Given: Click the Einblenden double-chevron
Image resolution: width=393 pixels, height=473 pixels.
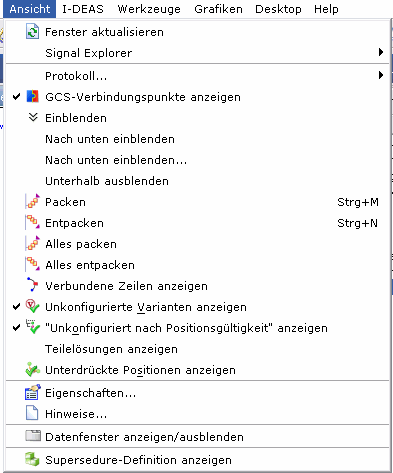Looking at the screenshot, I should [33, 117].
